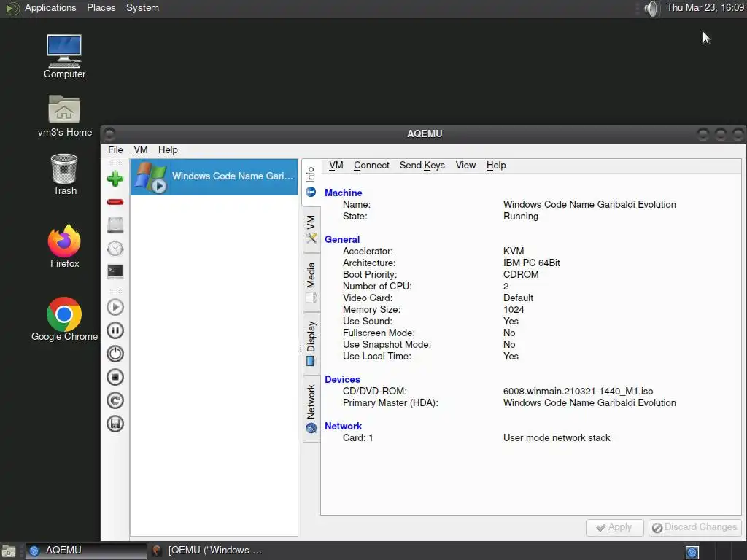Select the Firefox desktop icon

tap(64, 246)
